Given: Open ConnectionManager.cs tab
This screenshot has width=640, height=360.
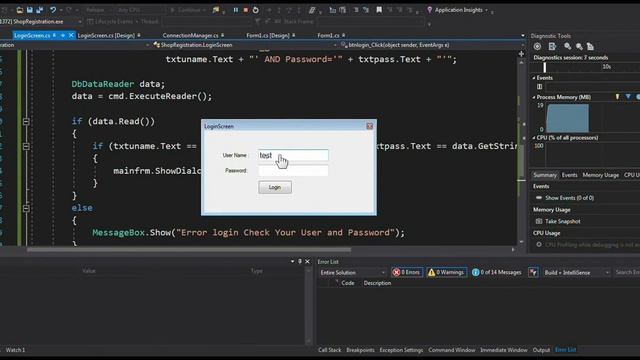Looking at the screenshot, I should pyautogui.click(x=190, y=36).
